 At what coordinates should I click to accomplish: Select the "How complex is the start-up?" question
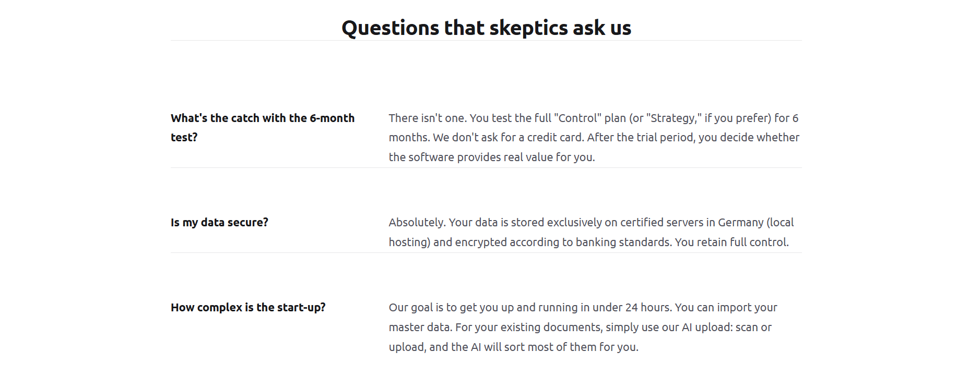[248, 308]
